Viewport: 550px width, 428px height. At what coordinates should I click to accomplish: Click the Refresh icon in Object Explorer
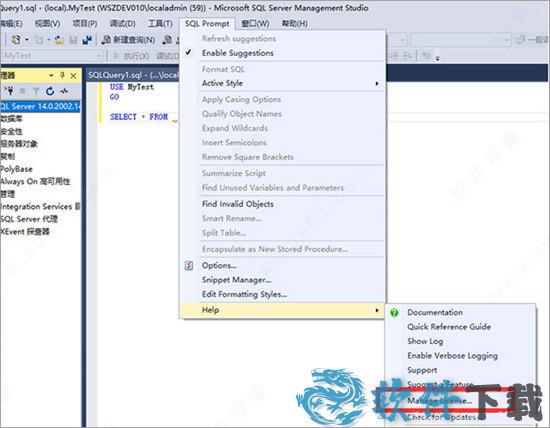coord(50,91)
